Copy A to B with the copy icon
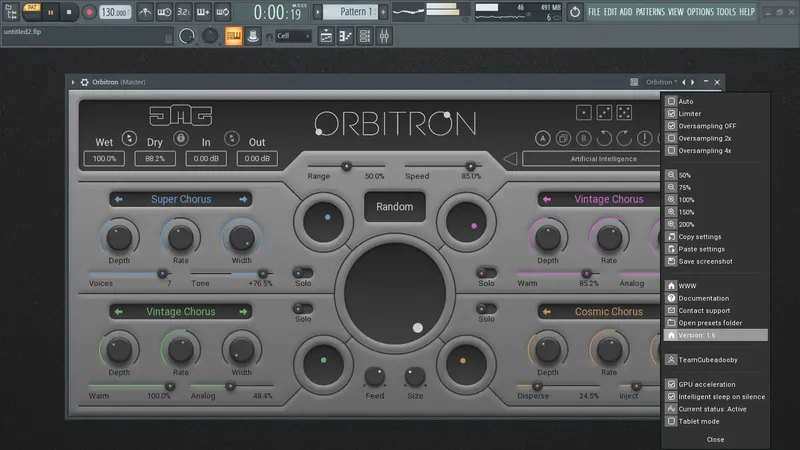This screenshot has width=800, height=450. 563,138
